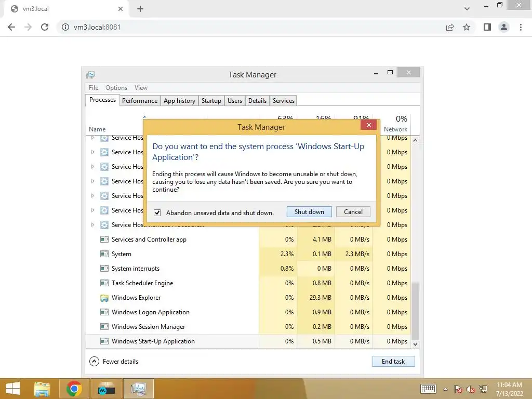Image resolution: width=532 pixels, height=399 pixels.
Task: Click the Name column header
Action: pos(97,129)
